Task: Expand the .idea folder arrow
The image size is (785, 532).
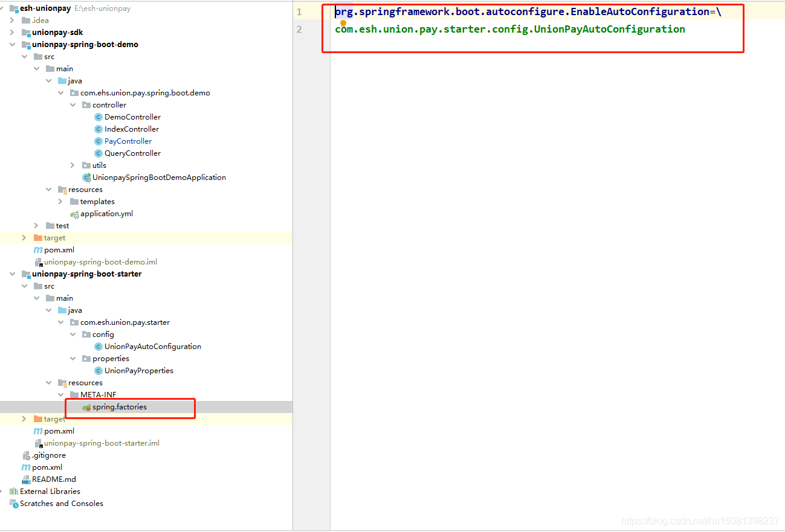Action: 12,21
